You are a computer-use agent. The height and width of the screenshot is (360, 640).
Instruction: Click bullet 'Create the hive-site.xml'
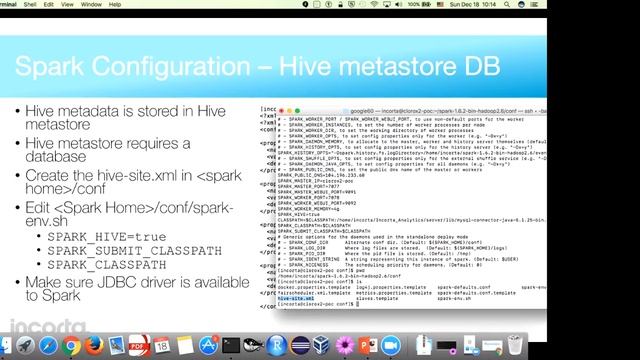(133, 182)
